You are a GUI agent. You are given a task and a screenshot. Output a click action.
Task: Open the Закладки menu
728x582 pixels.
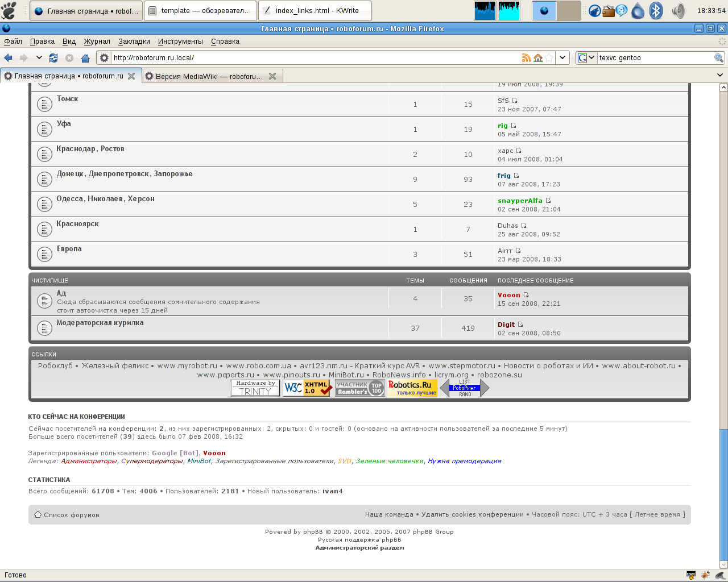pos(134,41)
